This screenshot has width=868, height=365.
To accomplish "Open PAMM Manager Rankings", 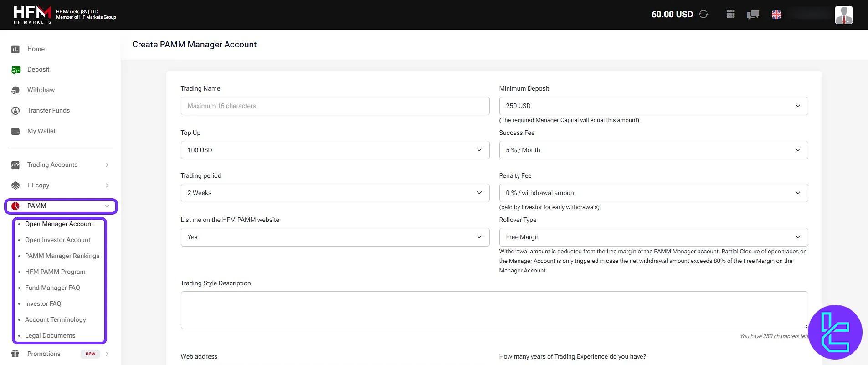I will pyautogui.click(x=62, y=256).
